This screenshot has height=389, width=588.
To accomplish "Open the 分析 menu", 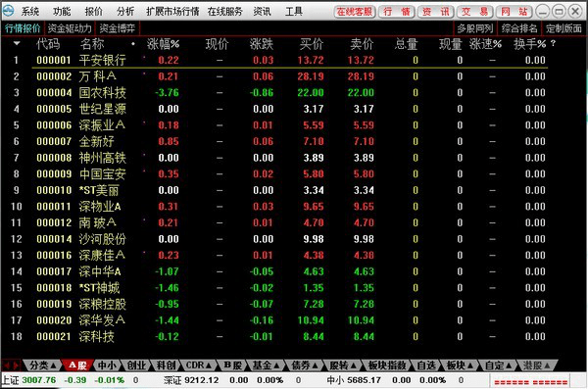I will coord(125,12).
